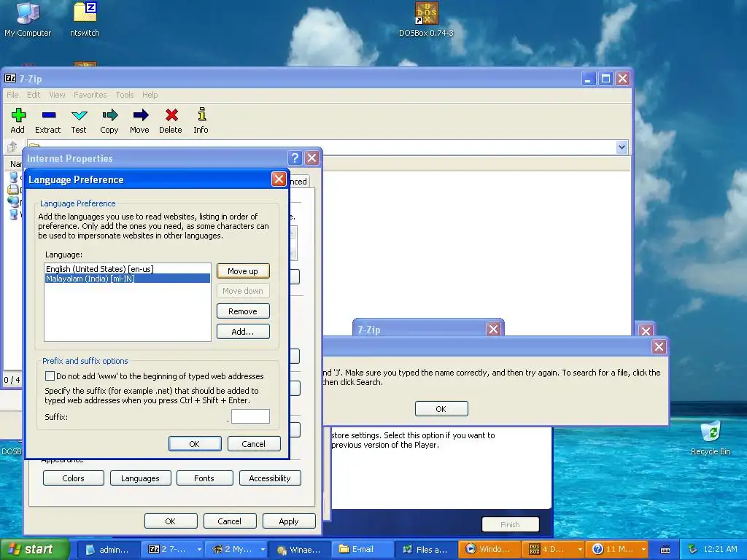
Task: Click Apply in Internet Properties
Action: (x=289, y=521)
